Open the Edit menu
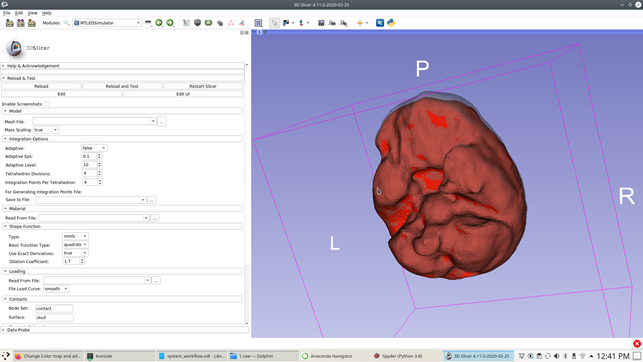643x362 pixels. click(x=19, y=13)
